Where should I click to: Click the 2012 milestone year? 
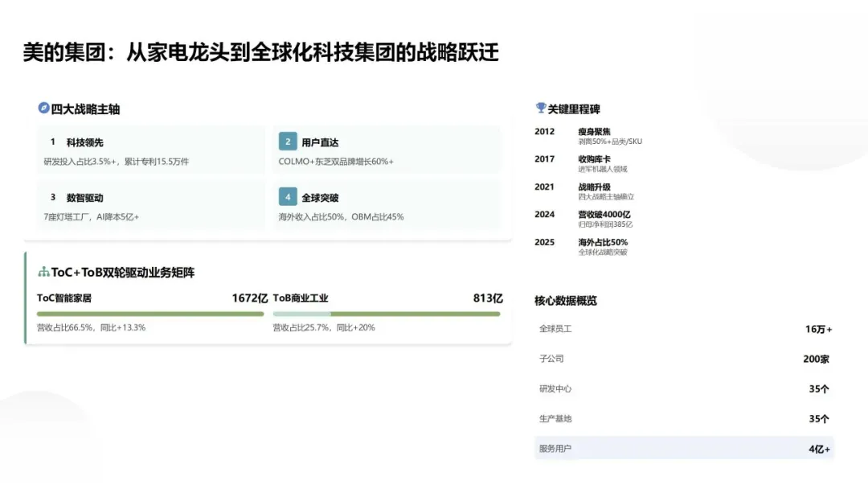click(545, 131)
